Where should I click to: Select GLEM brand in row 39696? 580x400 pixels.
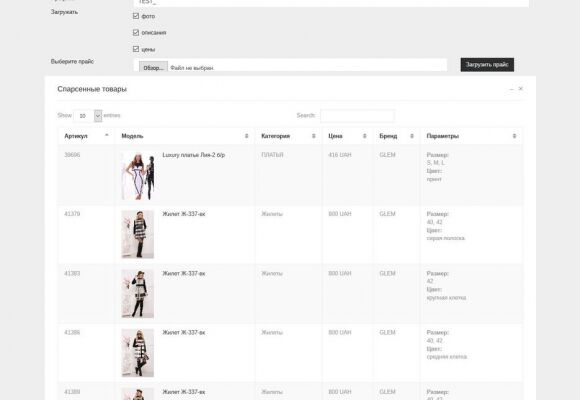pyautogui.click(x=387, y=155)
